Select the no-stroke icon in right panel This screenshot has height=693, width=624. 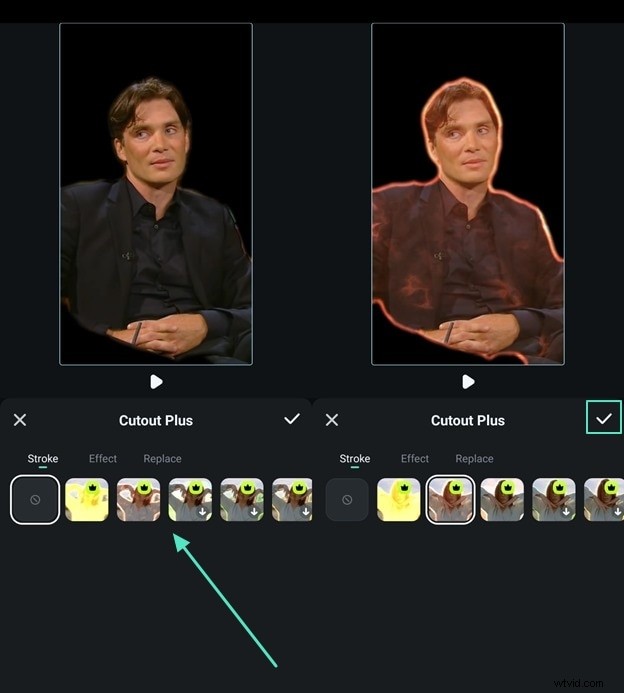tap(347, 499)
